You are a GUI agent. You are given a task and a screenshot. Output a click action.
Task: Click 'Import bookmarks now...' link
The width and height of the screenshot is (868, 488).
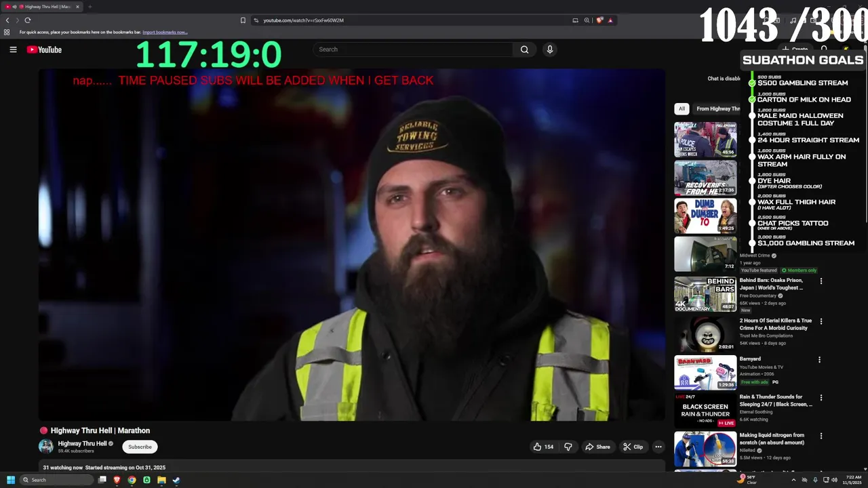click(165, 32)
